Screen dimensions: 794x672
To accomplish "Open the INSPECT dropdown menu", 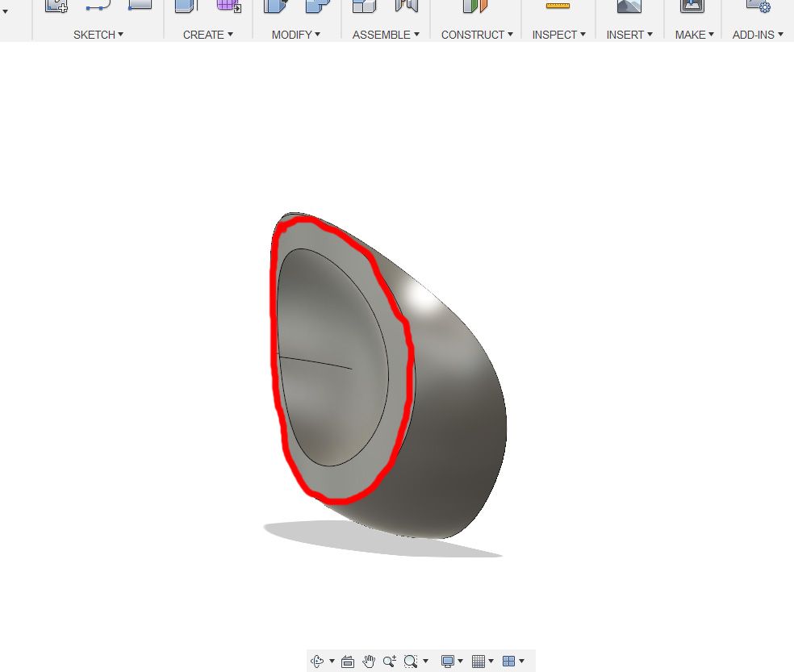I will coord(559,35).
